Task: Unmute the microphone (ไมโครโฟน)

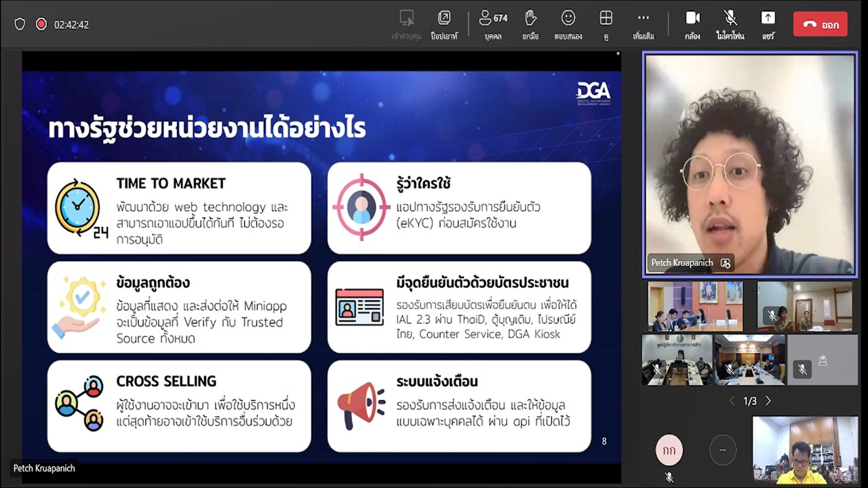Action: (730, 24)
